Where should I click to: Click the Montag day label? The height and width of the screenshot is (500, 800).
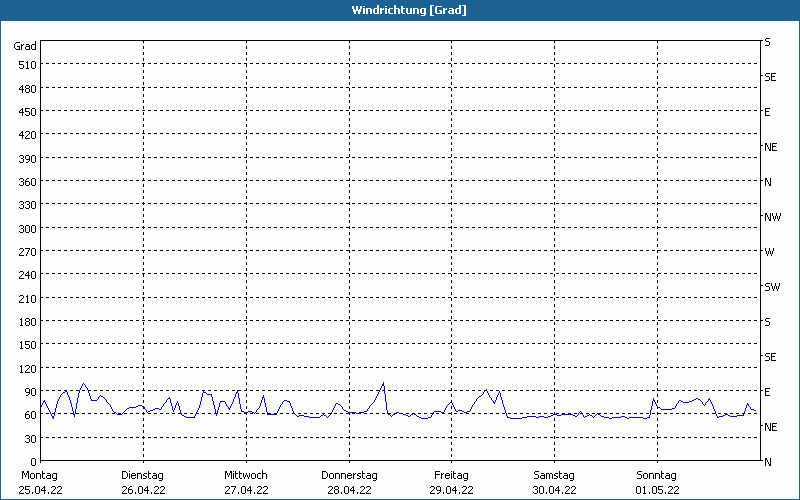40,476
